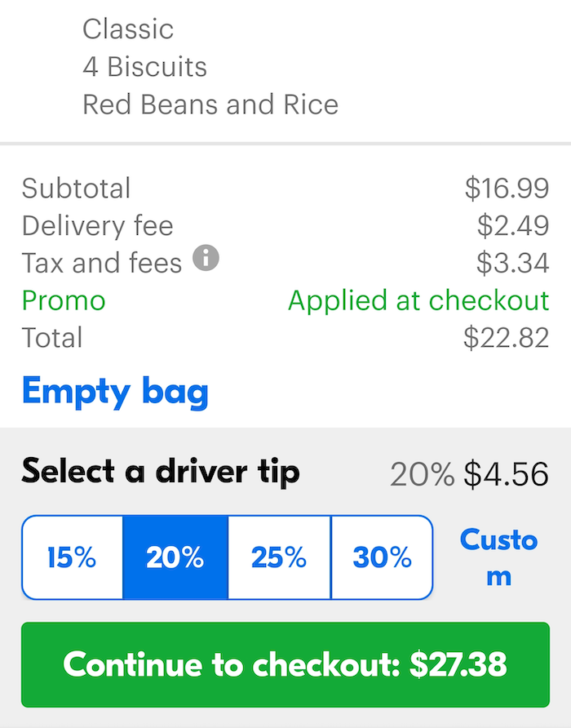The width and height of the screenshot is (571, 728).
Task: Tap the Red Beans and Rice item
Action: coord(210,104)
